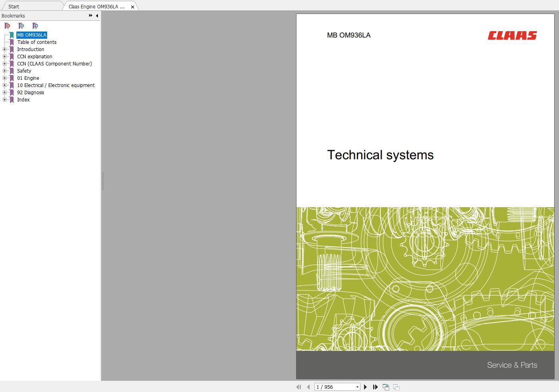Expand the 01 Engine bookmark
The image size is (559, 392).
click(x=4, y=78)
